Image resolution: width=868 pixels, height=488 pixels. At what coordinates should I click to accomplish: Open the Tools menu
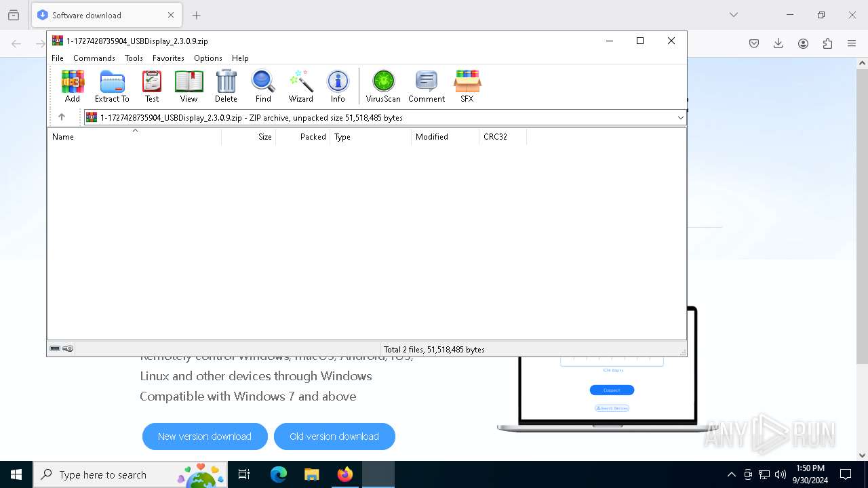pyautogui.click(x=134, y=58)
